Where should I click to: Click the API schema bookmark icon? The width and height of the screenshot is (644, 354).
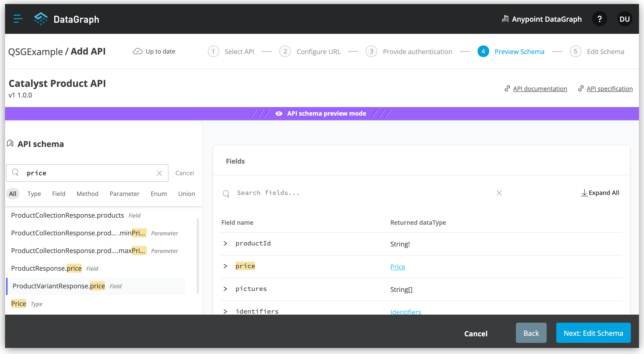(x=10, y=143)
